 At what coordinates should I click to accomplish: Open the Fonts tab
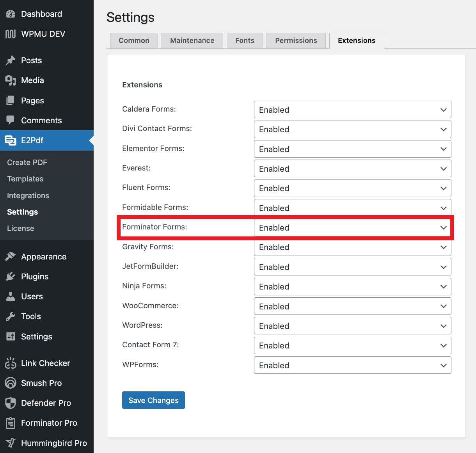(245, 41)
